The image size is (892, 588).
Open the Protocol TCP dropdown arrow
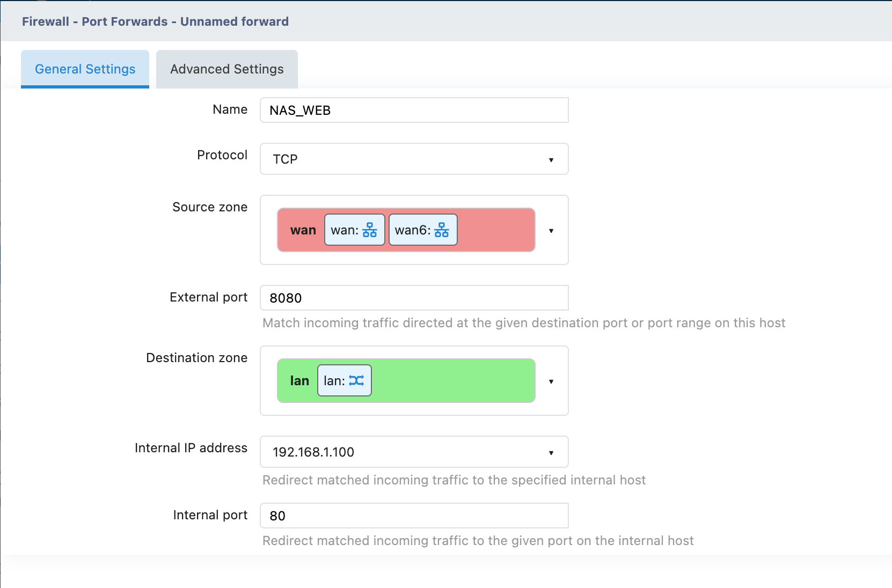[x=551, y=159]
